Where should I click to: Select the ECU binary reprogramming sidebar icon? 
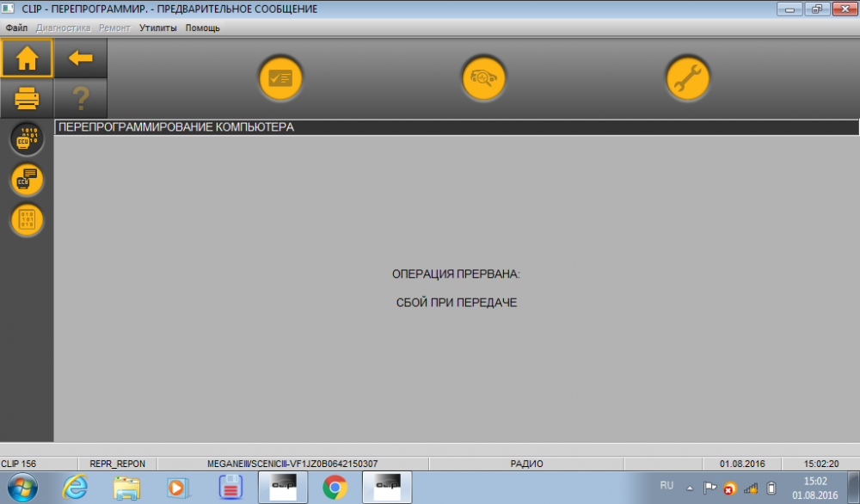pos(27,138)
